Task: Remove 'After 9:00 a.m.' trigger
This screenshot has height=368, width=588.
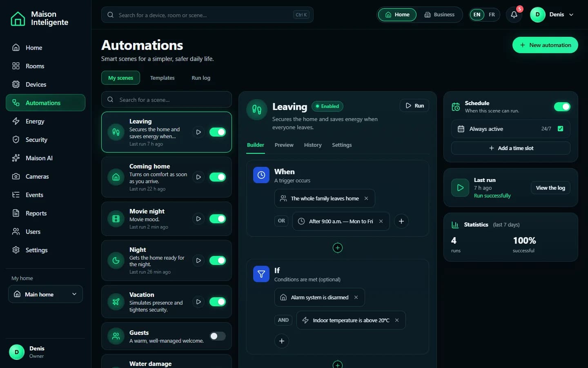Action: (x=381, y=221)
